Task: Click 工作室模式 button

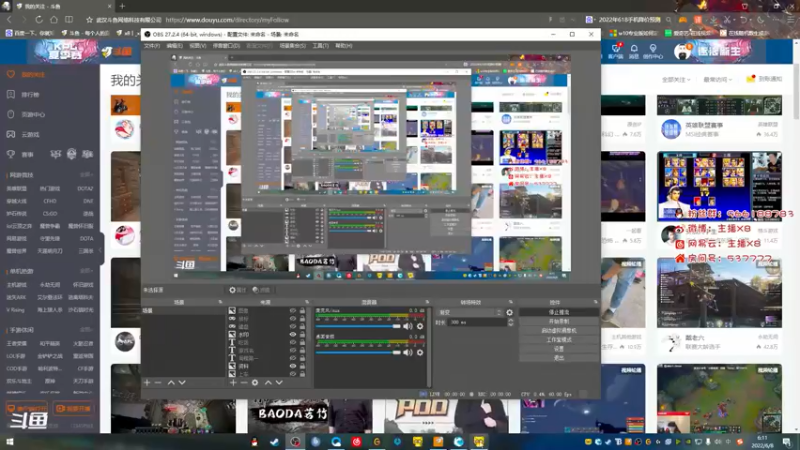Action: tap(559, 340)
